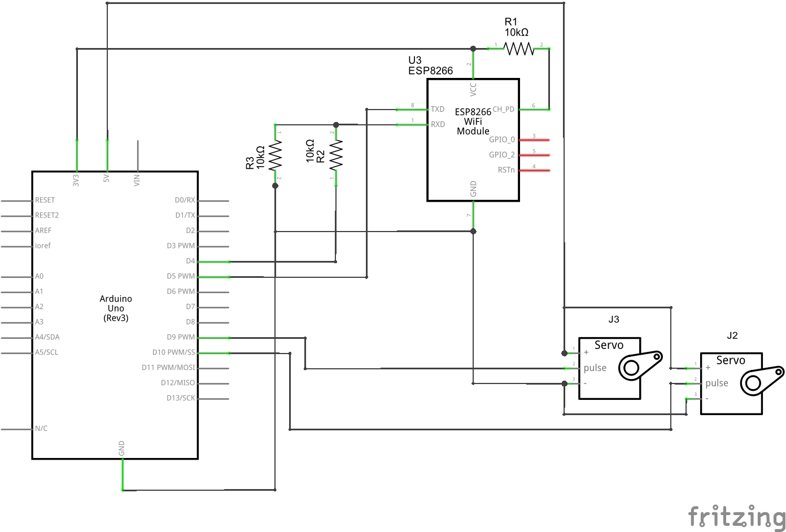Image resolution: width=786 pixels, height=532 pixels.
Task: Click the J3 servo horn graphic
Action: [640, 365]
